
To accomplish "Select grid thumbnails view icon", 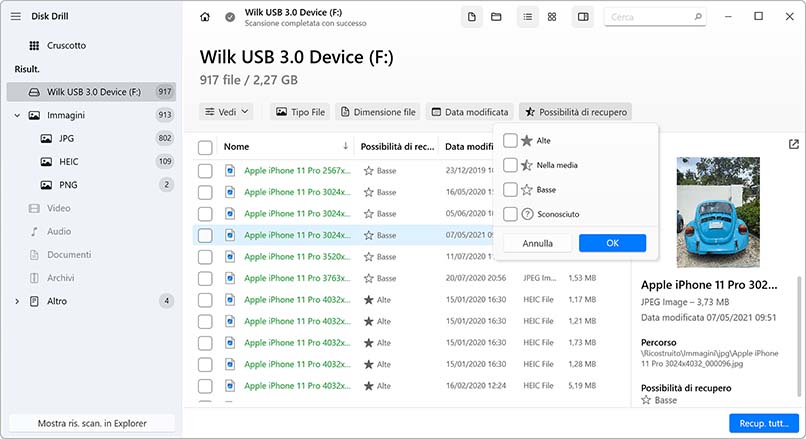I will [552, 17].
